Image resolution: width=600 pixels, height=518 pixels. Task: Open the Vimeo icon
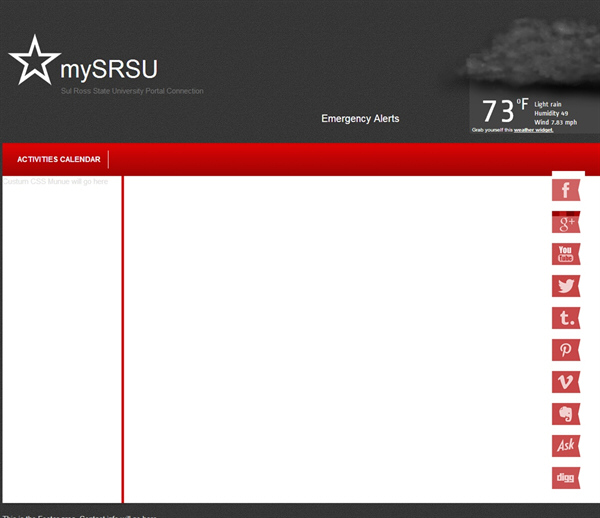coord(566,382)
